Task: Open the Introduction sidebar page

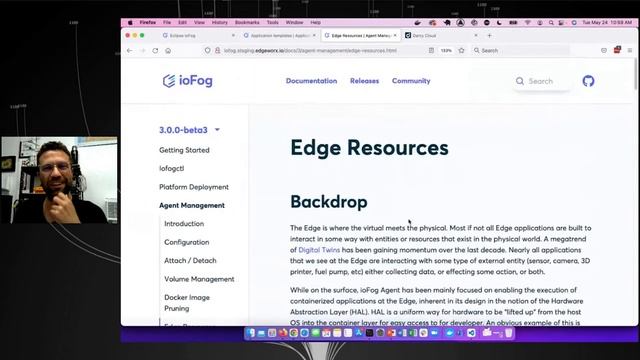Action: click(184, 224)
